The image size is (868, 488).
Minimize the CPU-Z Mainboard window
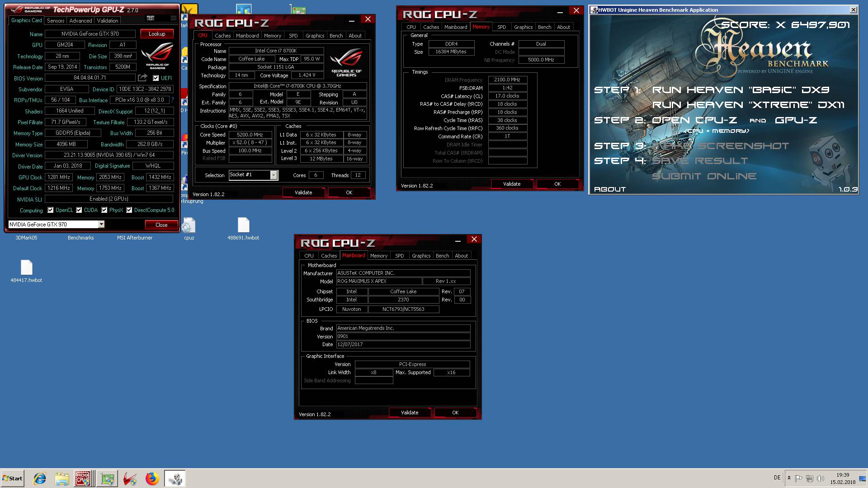[x=458, y=240]
